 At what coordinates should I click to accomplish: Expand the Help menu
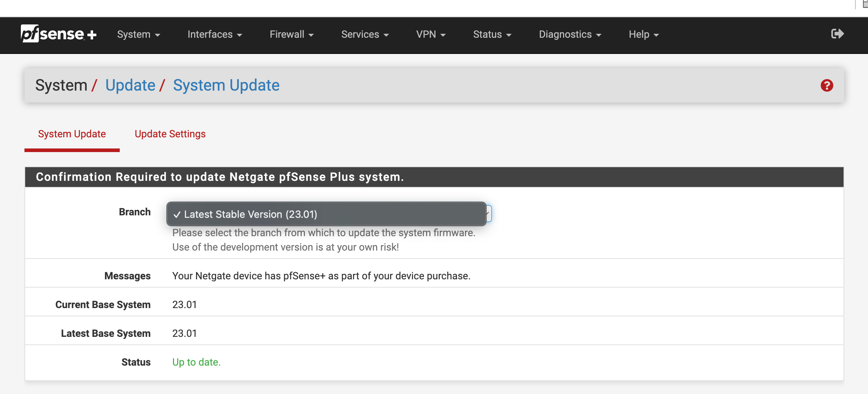[x=644, y=35]
